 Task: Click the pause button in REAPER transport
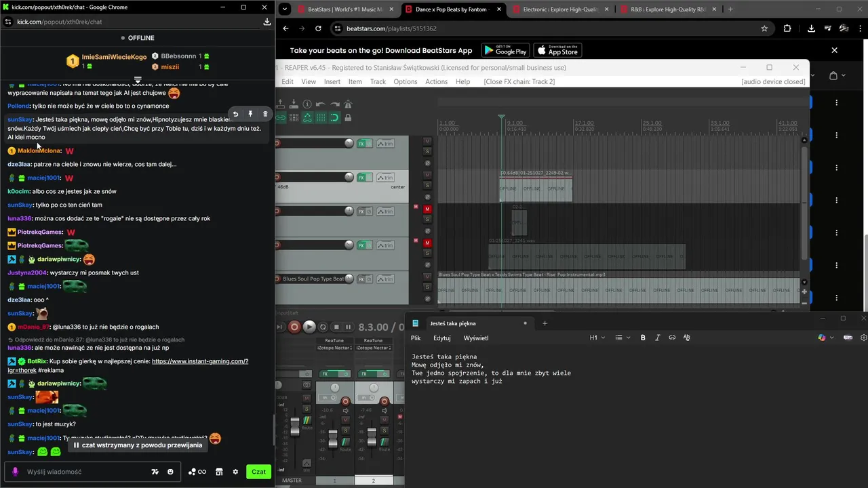click(x=349, y=327)
